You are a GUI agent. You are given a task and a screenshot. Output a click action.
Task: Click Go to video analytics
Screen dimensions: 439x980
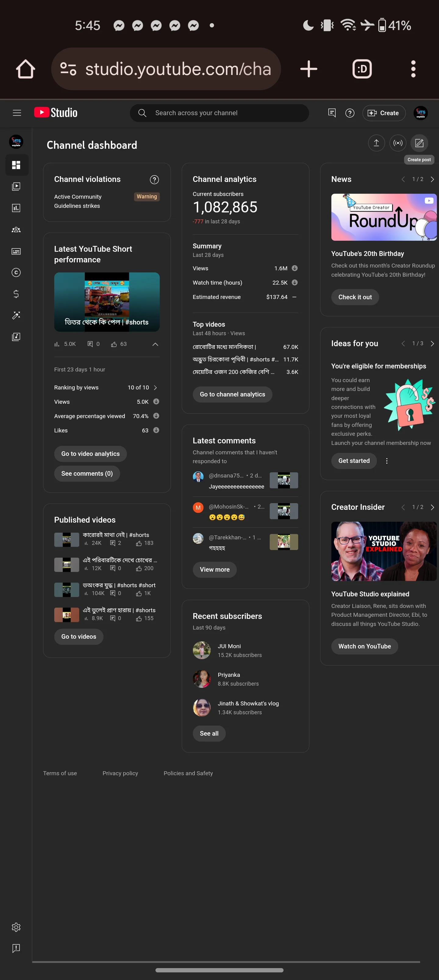(x=90, y=454)
